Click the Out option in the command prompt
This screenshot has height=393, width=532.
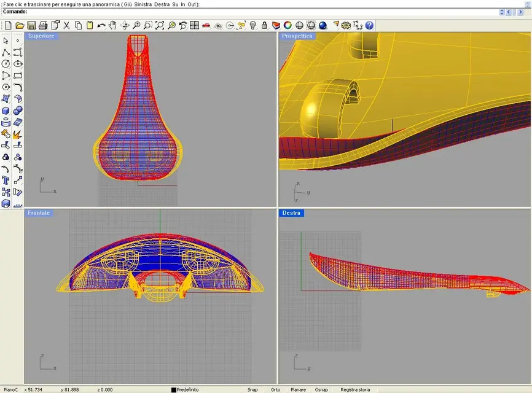(x=192, y=4)
